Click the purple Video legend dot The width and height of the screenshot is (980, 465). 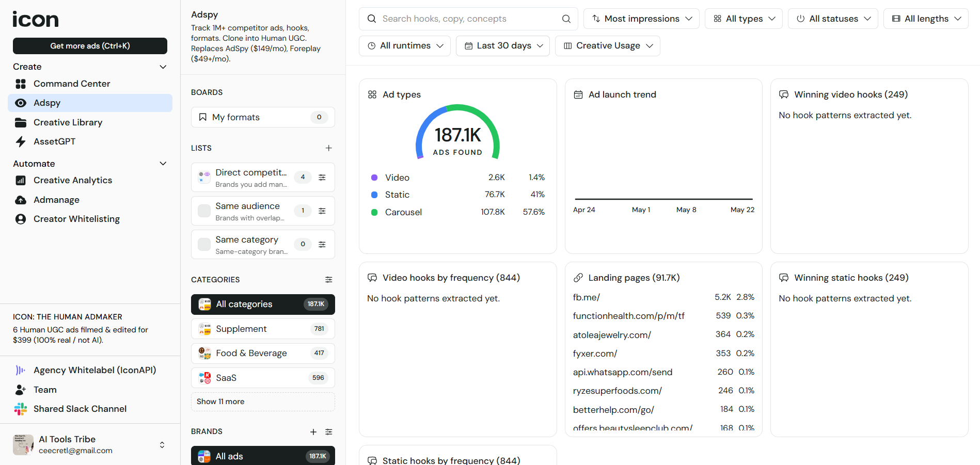click(x=374, y=178)
